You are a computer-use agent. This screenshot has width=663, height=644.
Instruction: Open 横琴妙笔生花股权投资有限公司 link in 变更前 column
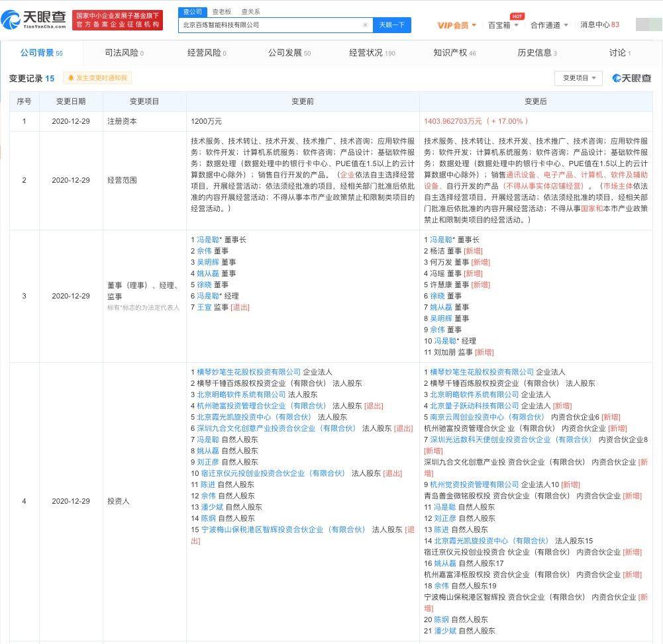pyautogui.click(x=248, y=372)
